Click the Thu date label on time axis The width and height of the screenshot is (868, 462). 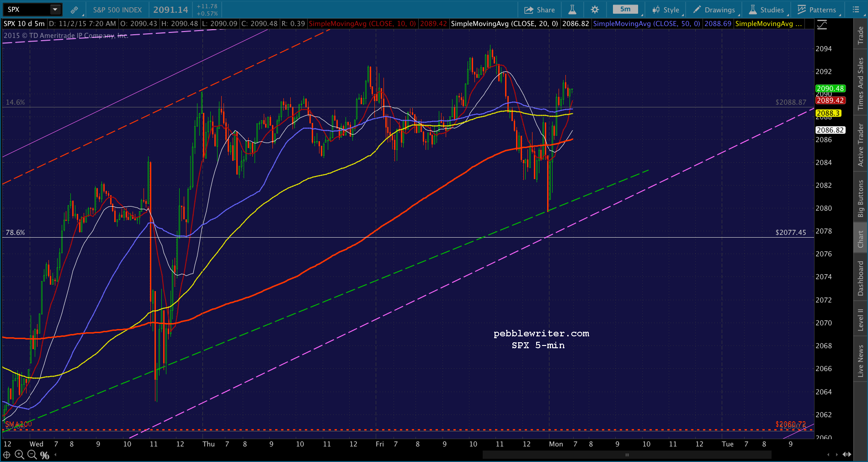pyautogui.click(x=208, y=444)
